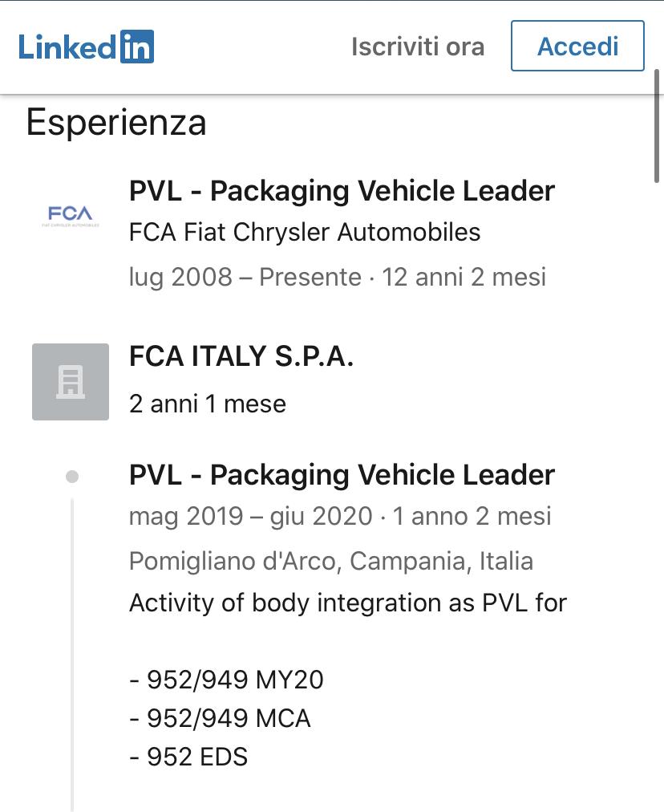Click the page vertical scrollbar thumb

click(x=656, y=126)
